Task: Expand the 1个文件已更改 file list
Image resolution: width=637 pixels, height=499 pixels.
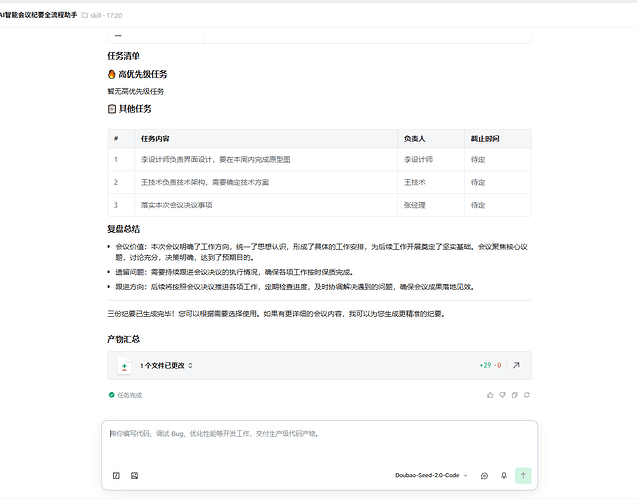Action: pyautogui.click(x=166, y=366)
